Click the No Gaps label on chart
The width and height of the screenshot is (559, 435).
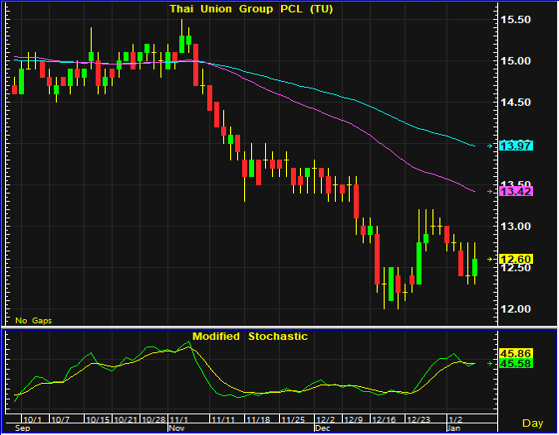click(34, 321)
